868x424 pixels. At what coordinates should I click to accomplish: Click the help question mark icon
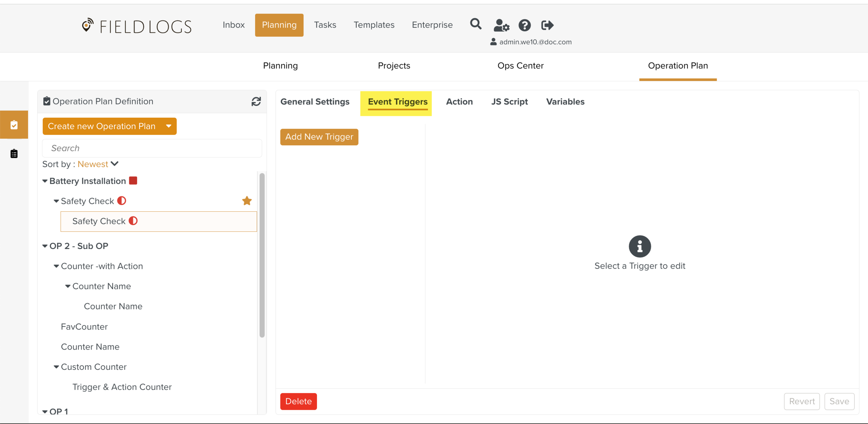point(524,25)
